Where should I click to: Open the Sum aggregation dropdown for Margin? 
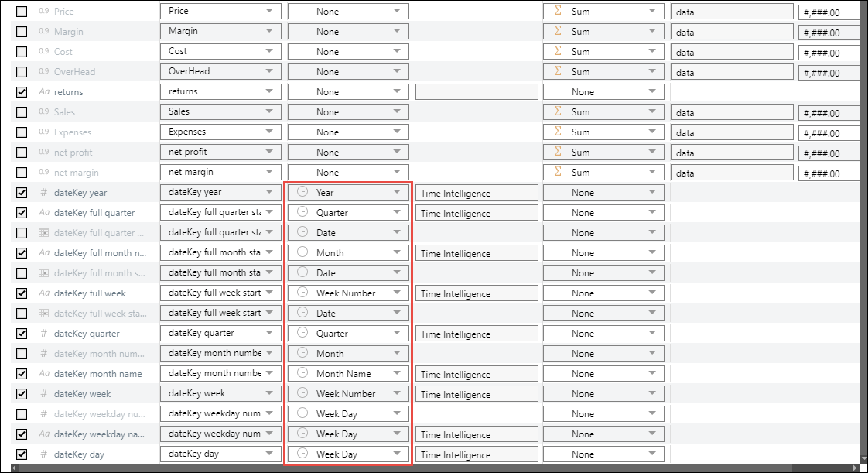coord(603,32)
